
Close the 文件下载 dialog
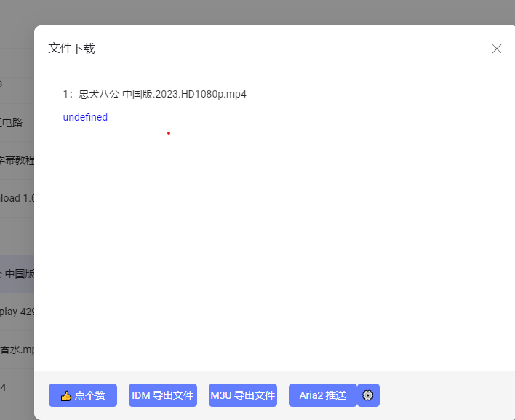pyautogui.click(x=497, y=49)
